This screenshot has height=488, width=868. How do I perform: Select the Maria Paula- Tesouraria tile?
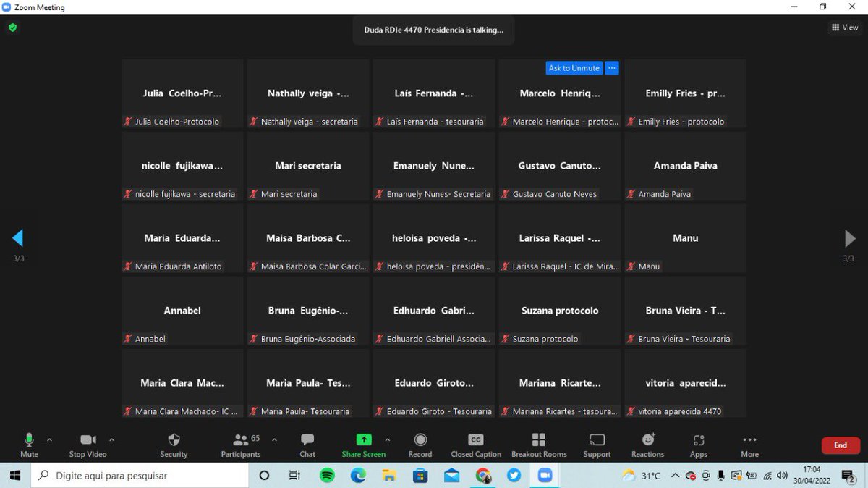pos(308,383)
